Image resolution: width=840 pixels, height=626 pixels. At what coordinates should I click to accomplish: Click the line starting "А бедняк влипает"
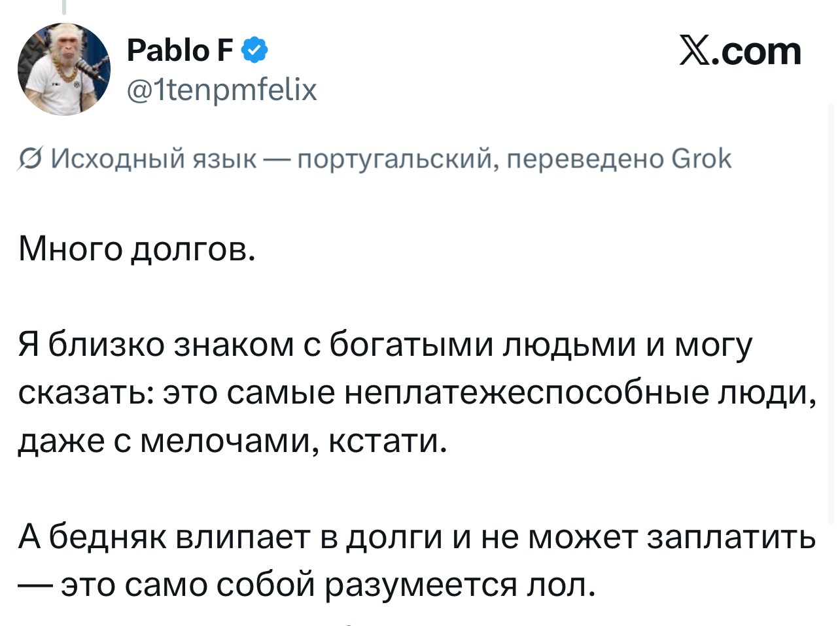tap(417, 537)
